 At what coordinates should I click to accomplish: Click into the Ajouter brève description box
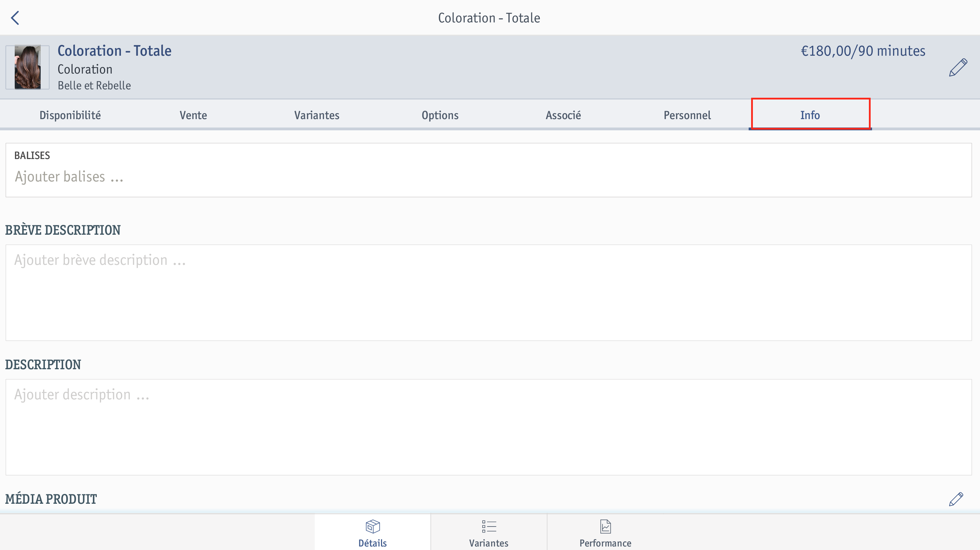click(489, 293)
